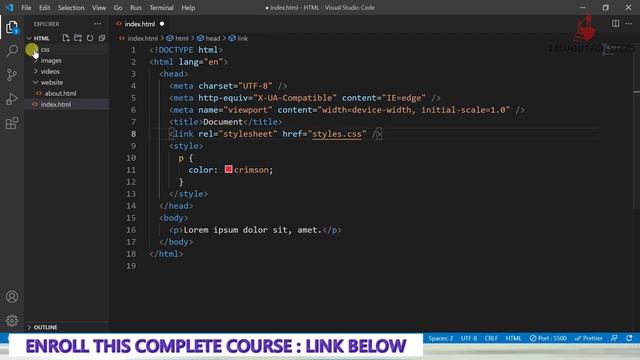The image size is (640, 360).
Task: Open the Selection menu
Action: (71, 8)
